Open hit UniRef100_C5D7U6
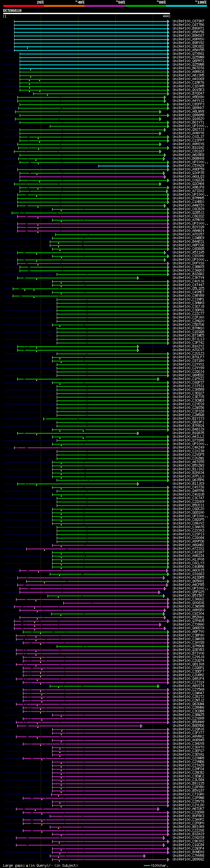 pos(188,324)
